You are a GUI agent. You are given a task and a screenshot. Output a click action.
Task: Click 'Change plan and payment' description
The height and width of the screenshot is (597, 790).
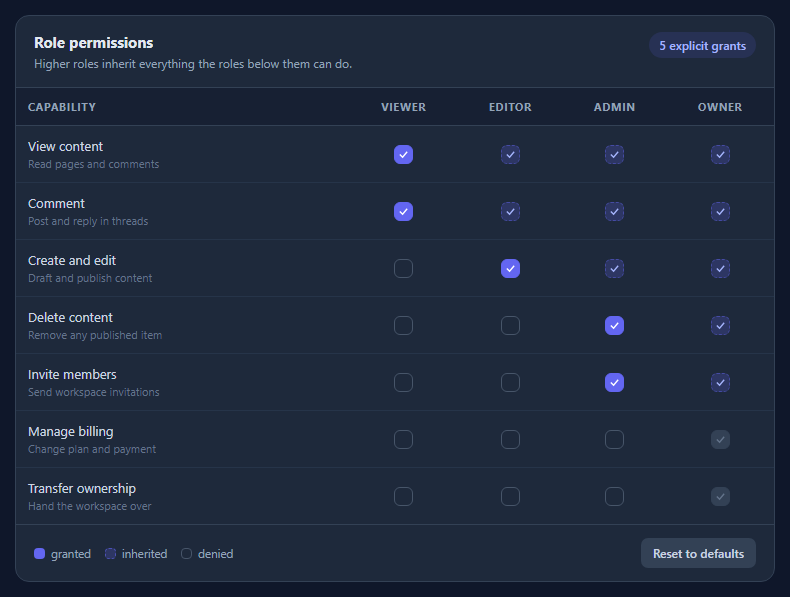click(92, 449)
